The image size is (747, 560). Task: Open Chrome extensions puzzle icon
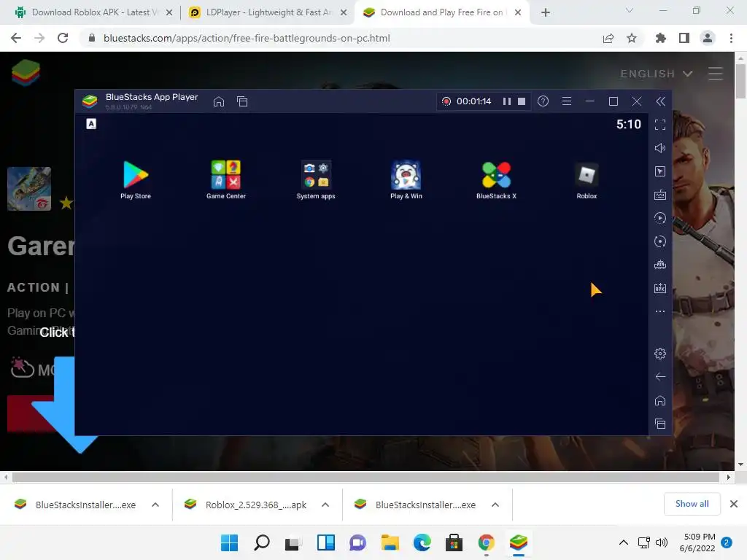click(661, 38)
